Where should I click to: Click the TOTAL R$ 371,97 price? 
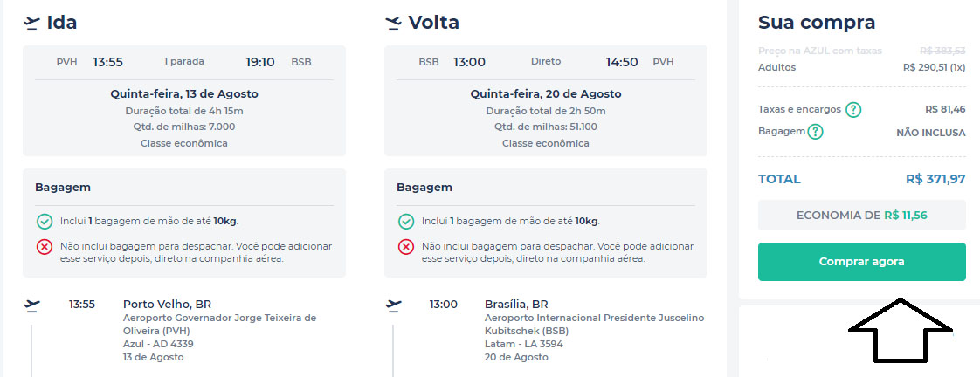coord(935,179)
